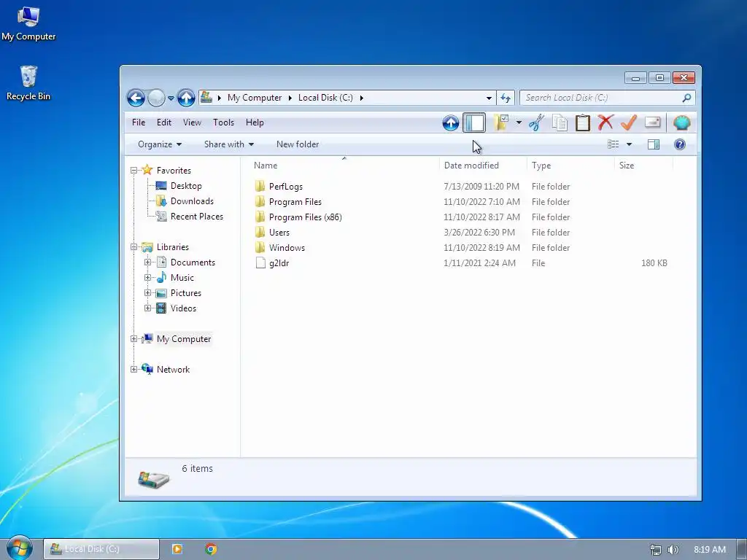This screenshot has height=560, width=747.
Task: Click the orange checkmark Properties icon
Action: (x=629, y=122)
